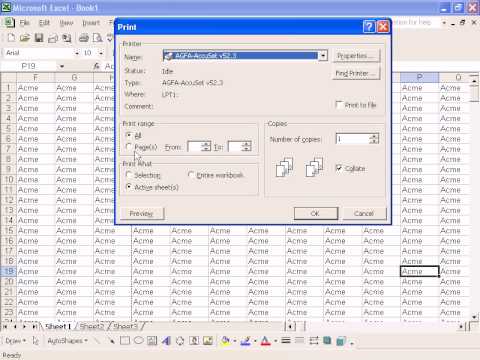Click the Shadow Style icon
Viewport: 480px width, 360px height.
coord(327,341)
